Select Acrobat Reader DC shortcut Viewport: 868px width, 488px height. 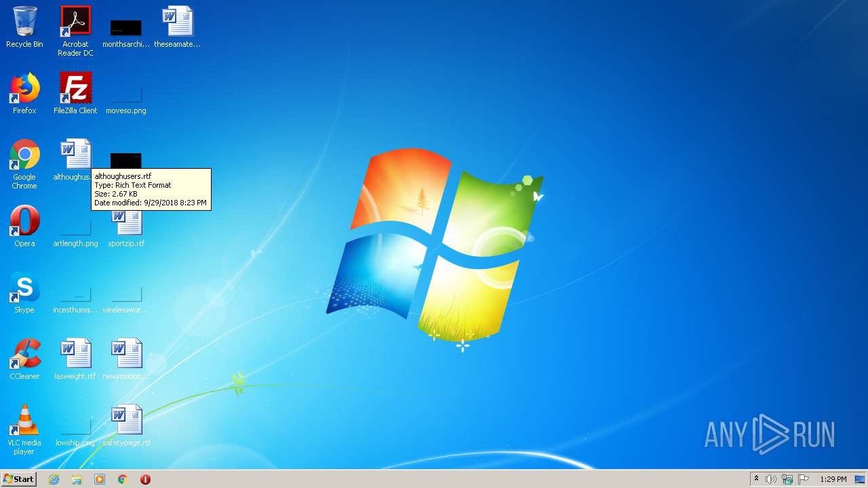click(75, 31)
